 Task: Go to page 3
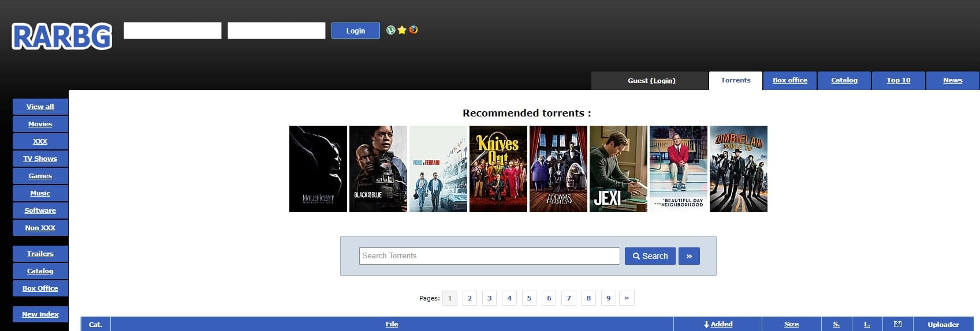[490, 298]
